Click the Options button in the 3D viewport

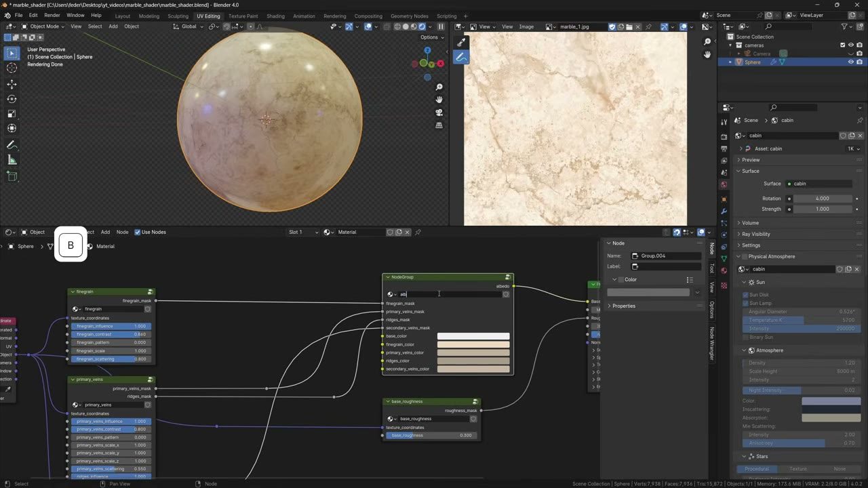431,37
